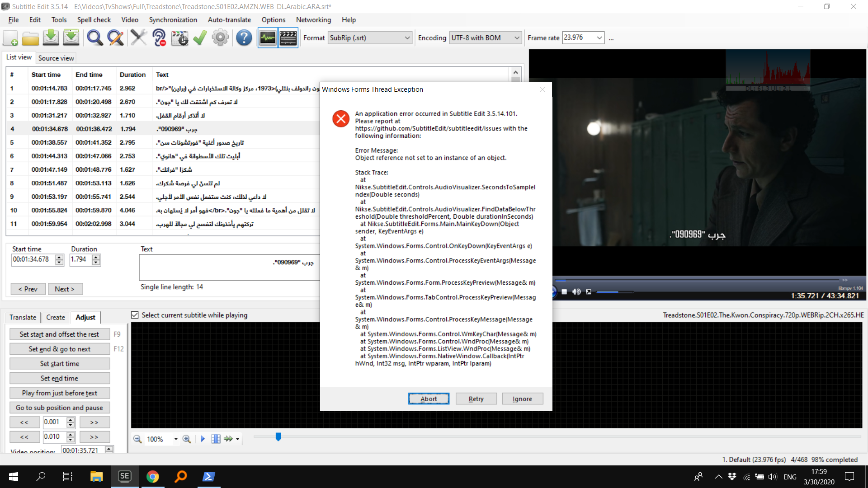Image resolution: width=868 pixels, height=488 pixels.
Task: Toggle the waveform display button
Action: (268, 38)
